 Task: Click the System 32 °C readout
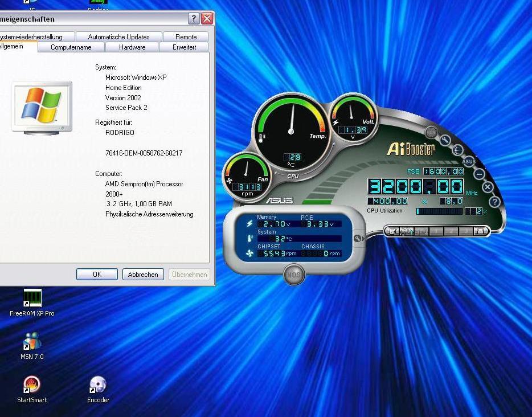[x=299, y=239]
